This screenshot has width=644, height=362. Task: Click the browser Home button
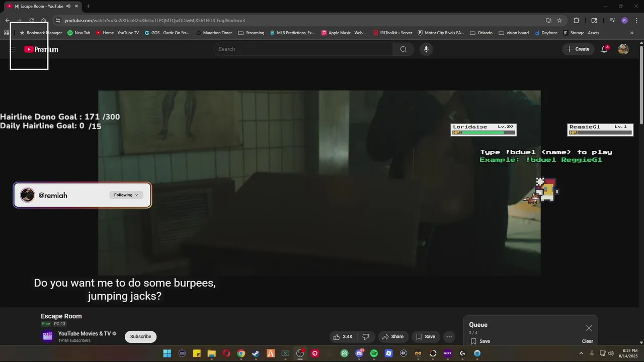click(x=44, y=21)
